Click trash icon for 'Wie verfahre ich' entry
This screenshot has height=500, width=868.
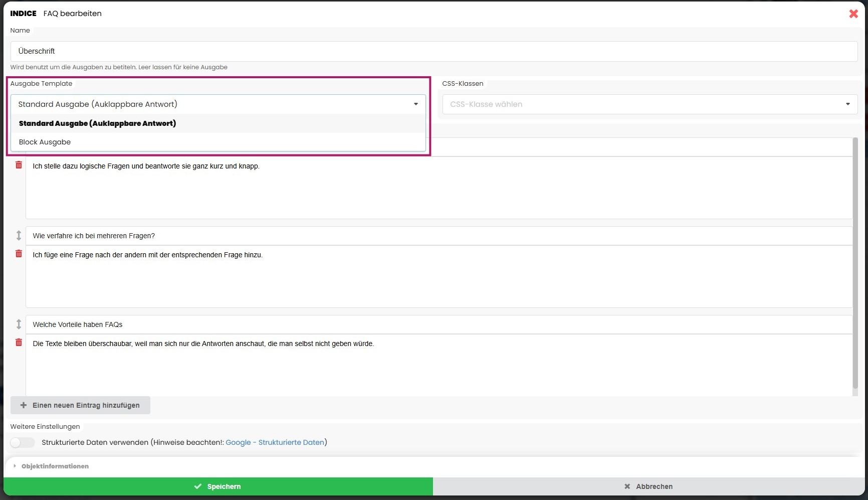(19, 254)
